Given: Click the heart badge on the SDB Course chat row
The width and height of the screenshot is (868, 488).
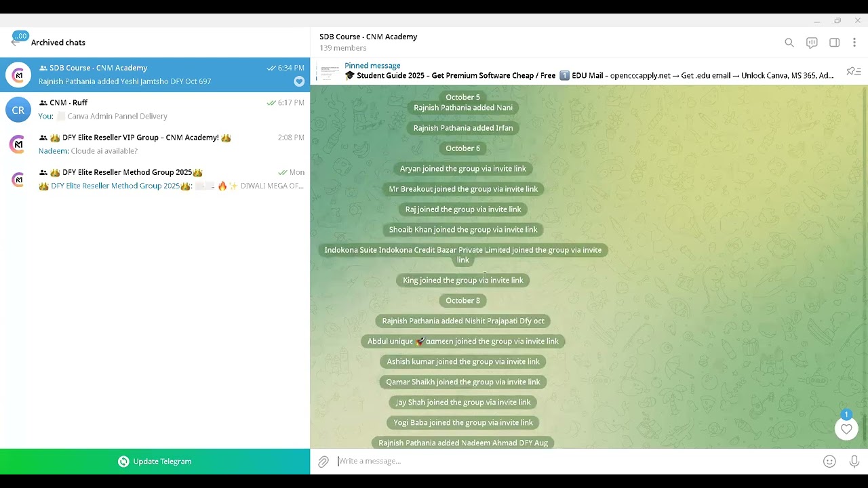Looking at the screenshot, I should [299, 81].
